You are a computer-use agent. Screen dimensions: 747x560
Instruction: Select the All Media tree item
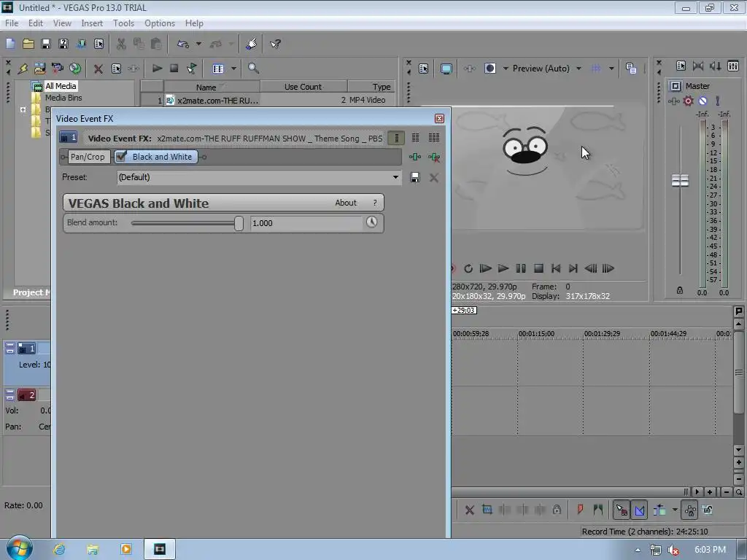click(x=61, y=86)
